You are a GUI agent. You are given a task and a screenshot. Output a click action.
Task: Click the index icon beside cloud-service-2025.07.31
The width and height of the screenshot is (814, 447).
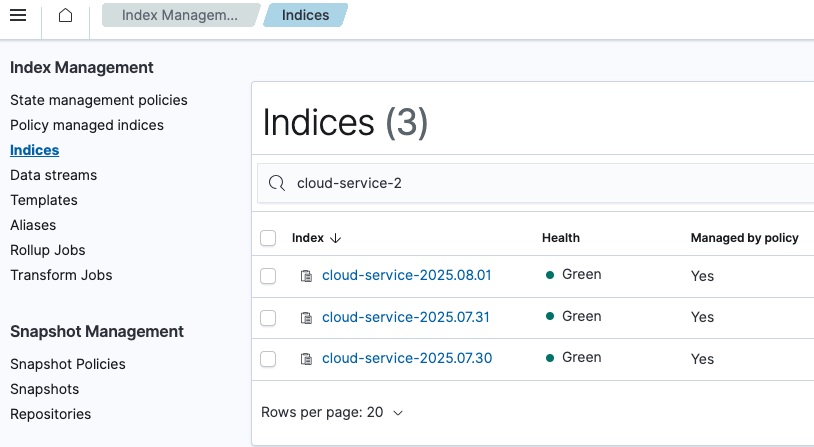point(307,317)
